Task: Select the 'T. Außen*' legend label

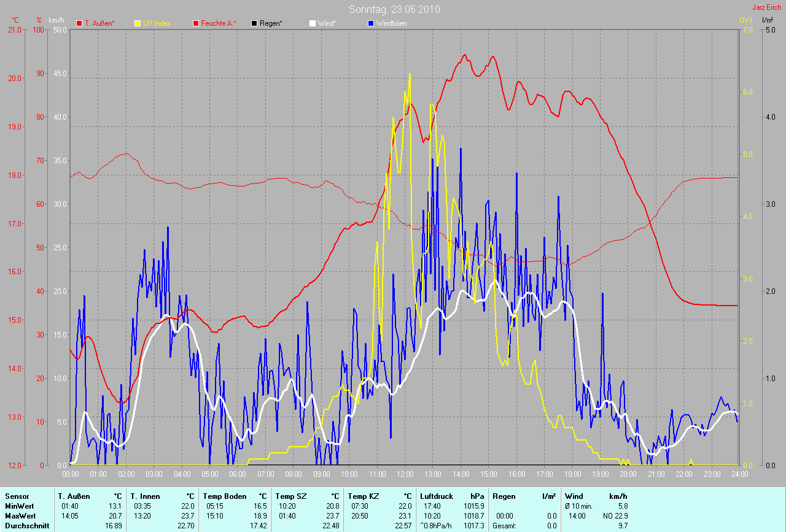Action: pos(99,23)
